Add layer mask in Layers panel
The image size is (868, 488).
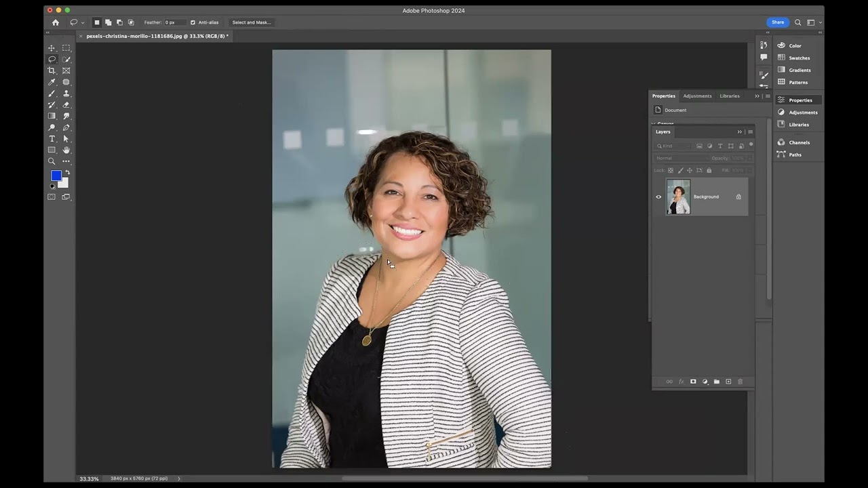tap(693, 382)
